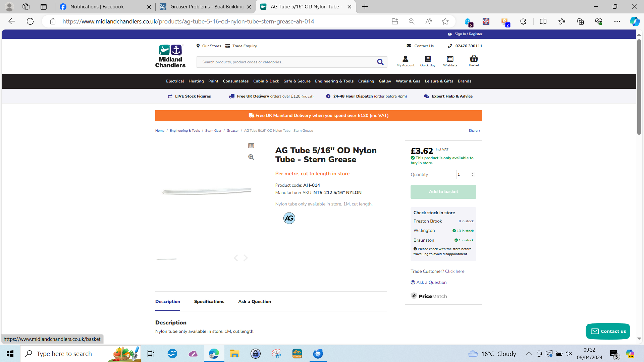Open Copilot sidebar icon
The height and width of the screenshot is (362, 644).
(x=634, y=21)
